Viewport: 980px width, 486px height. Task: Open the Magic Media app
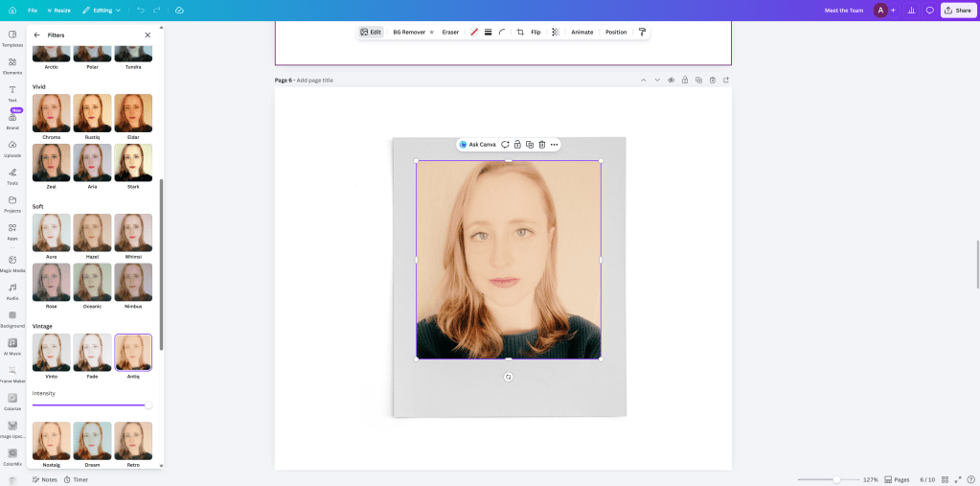click(x=12, y=264)
